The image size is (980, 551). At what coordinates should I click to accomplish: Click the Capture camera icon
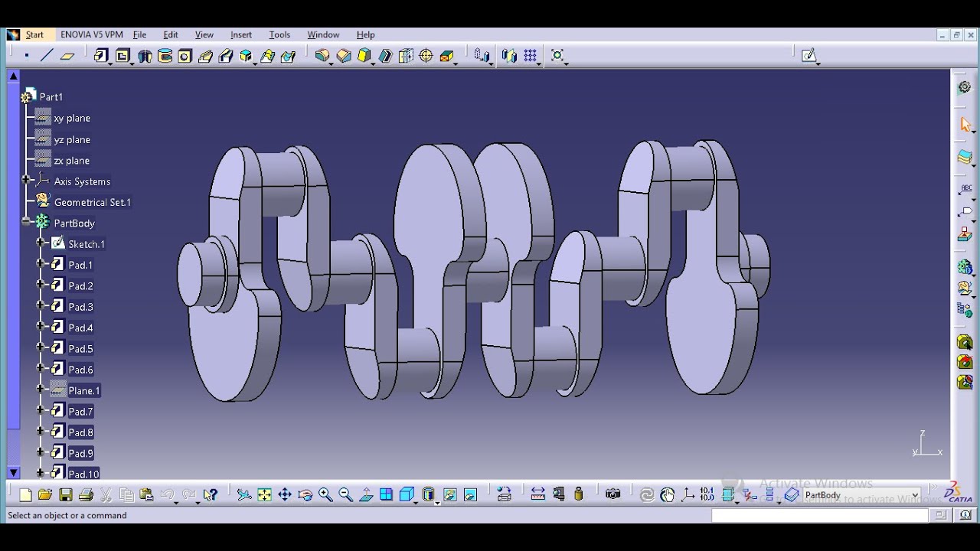tap(612, 495)
